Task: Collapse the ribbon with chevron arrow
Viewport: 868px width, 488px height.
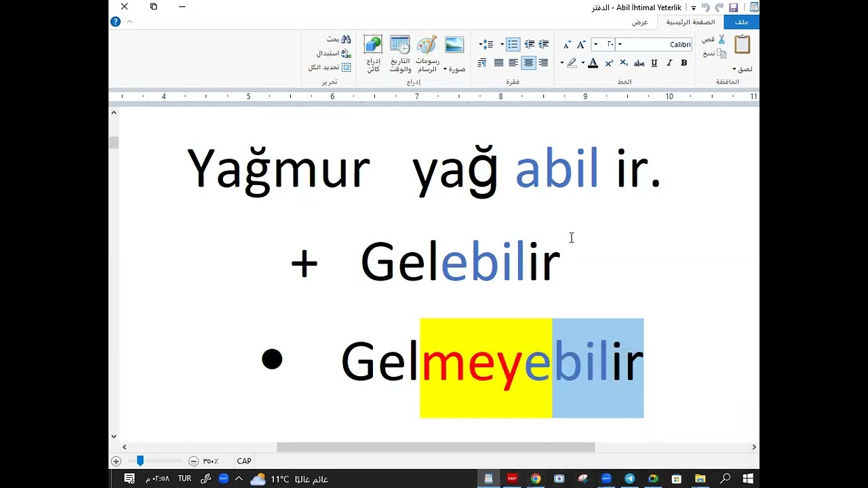Action: point(130,22)
